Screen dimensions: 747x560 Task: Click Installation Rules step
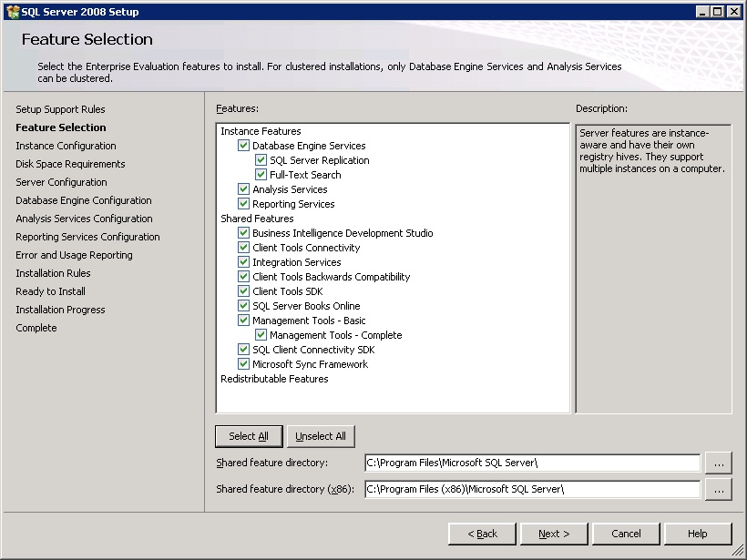[x=54, y=273]
